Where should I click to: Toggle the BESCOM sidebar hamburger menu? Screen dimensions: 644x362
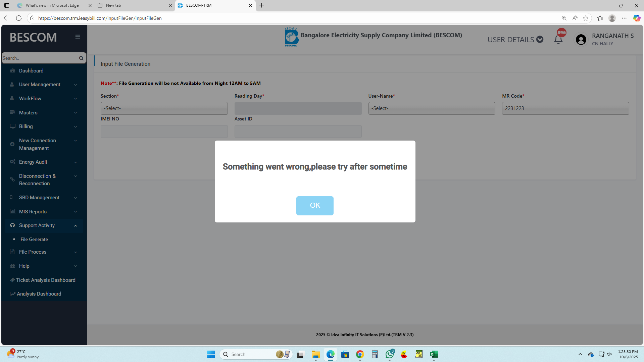pos(78,37)
